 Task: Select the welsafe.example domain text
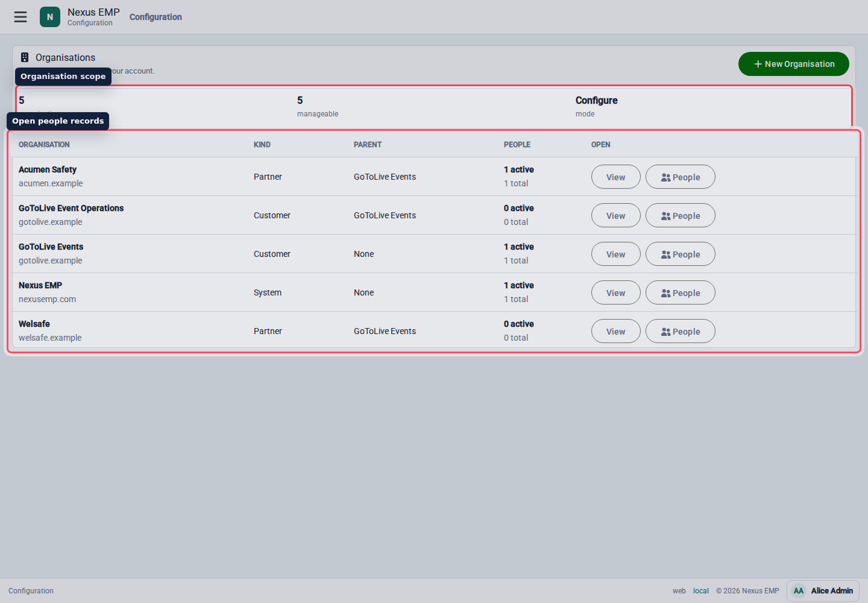click(50, 338)
